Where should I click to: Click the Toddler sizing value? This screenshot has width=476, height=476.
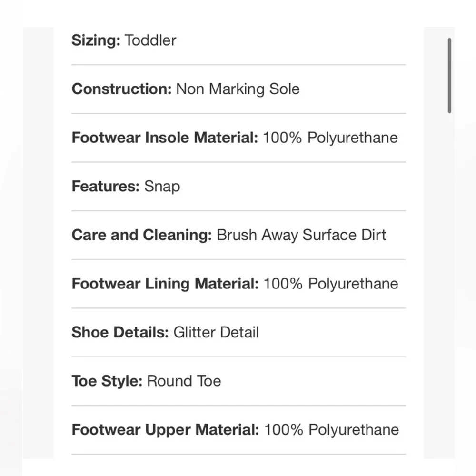click(x=150, y=40)
